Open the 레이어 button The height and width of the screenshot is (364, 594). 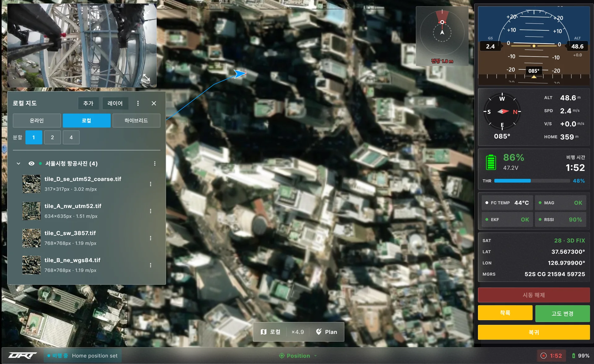tap(115, 103)
